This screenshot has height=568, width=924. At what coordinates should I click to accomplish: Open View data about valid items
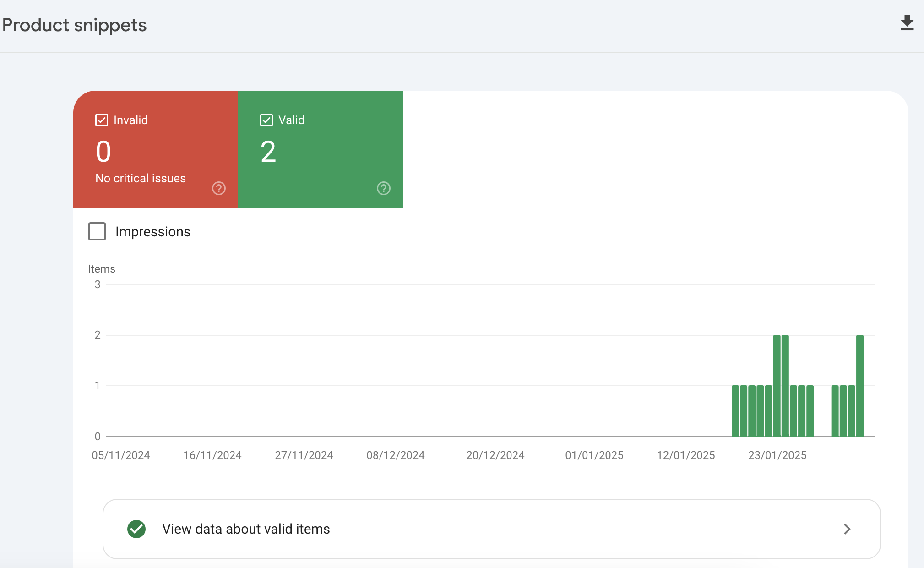(x=246, y=529)
